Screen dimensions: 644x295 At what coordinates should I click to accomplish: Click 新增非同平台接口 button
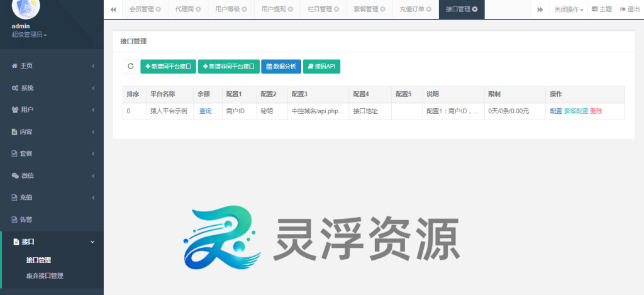point(229,66)
